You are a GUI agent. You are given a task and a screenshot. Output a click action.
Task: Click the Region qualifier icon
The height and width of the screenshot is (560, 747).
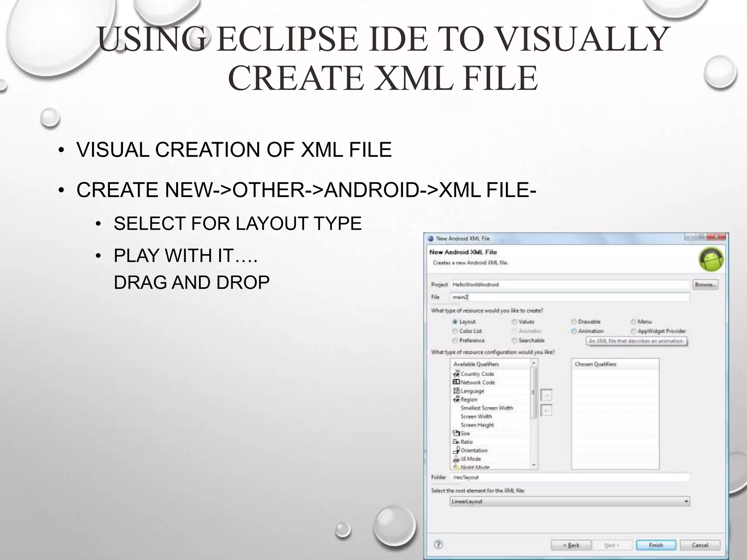pos(456,399)
